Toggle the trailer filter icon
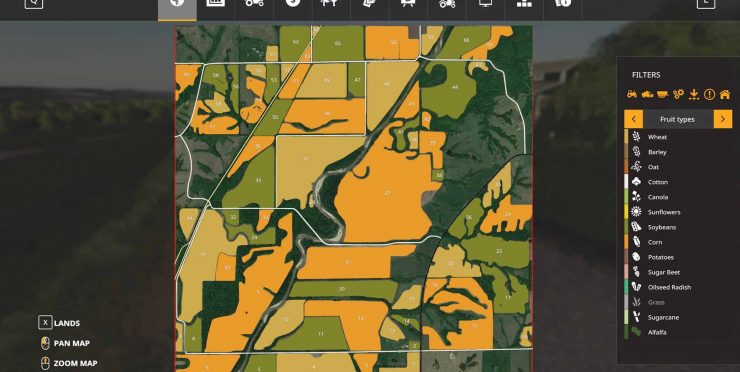740x372 pixels. tap(663, 94)
